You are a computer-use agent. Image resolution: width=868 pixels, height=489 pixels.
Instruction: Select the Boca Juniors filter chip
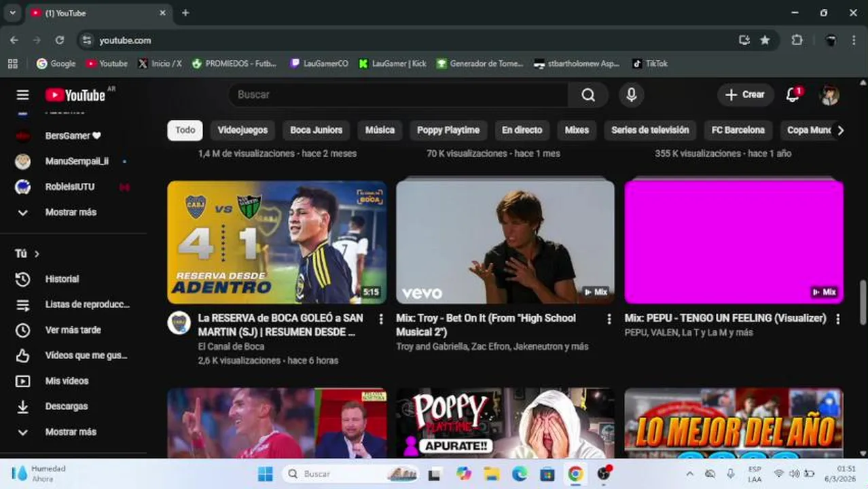pyautogui.click(x=317, y=130)
